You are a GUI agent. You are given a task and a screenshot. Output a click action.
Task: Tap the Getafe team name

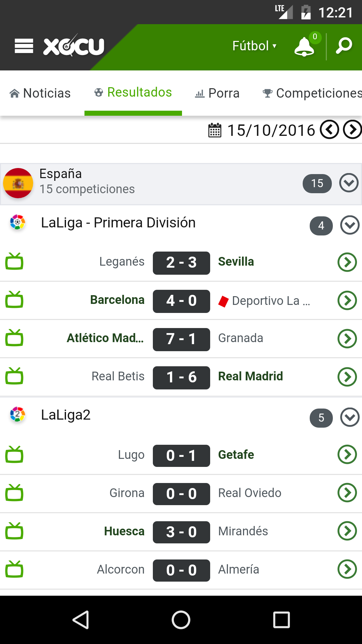pyautogui.click(x=236, y=455)
